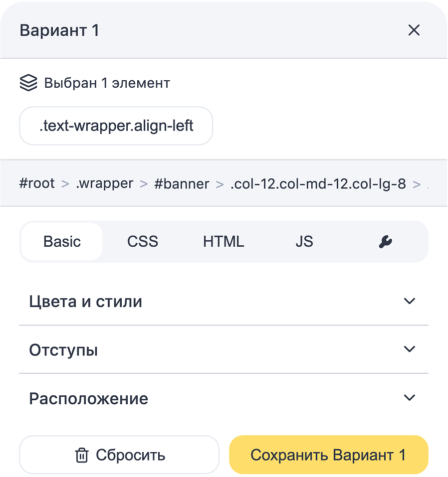Click the chevron next to Цвета и стили

[x=409, y=301]
